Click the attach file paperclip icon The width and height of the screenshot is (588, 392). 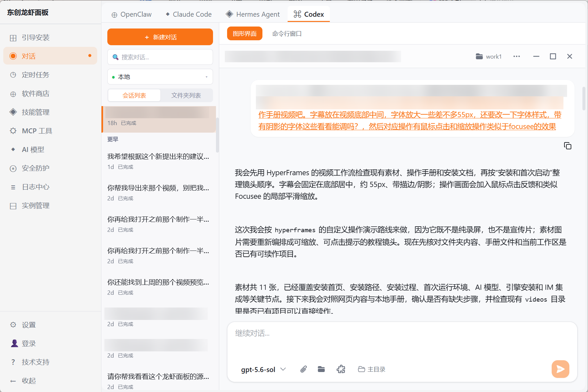[x=304, y=369]
